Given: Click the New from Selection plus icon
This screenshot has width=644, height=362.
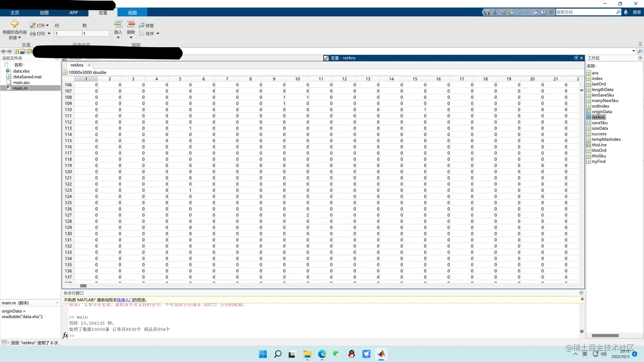Looking at the screenshot, I should coord(14,24).
